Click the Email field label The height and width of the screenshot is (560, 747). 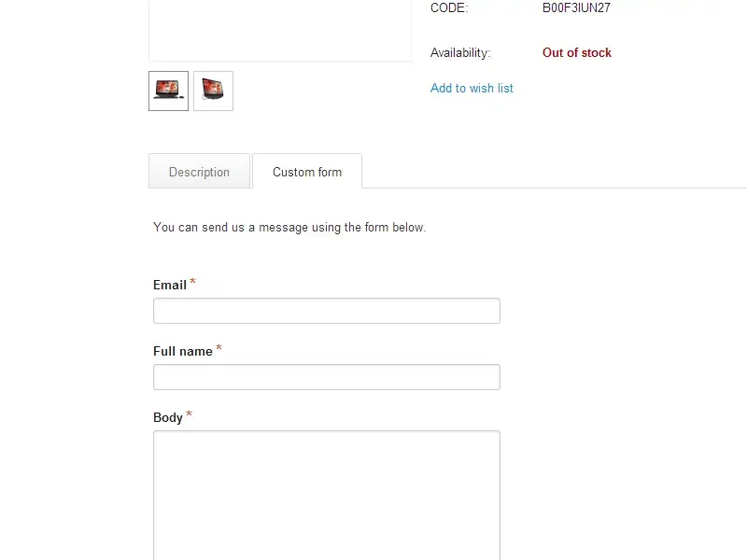point(170,285)
